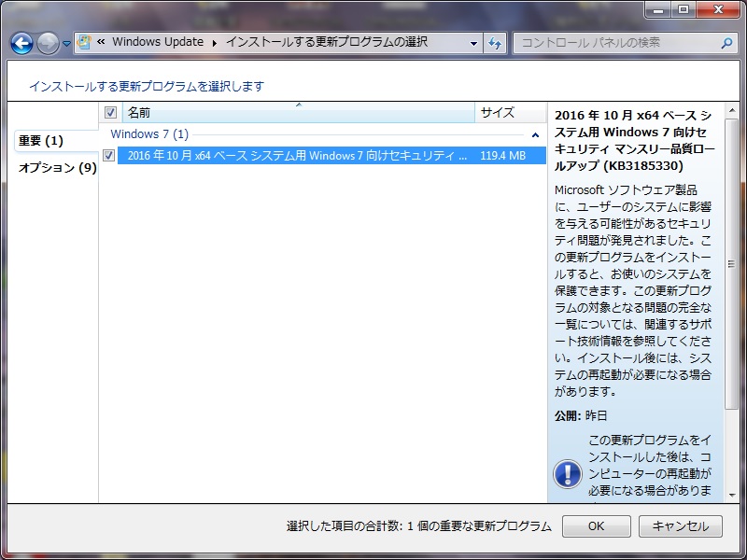Click the details pane scroll up arrow
The image size is (747, 560).
pyautogui.click(x=731, y=110)
